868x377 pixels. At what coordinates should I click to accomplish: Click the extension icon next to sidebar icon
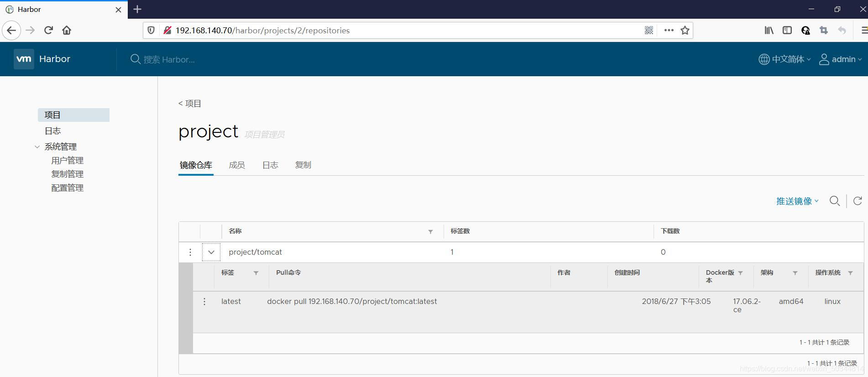[x=805, y=31]
